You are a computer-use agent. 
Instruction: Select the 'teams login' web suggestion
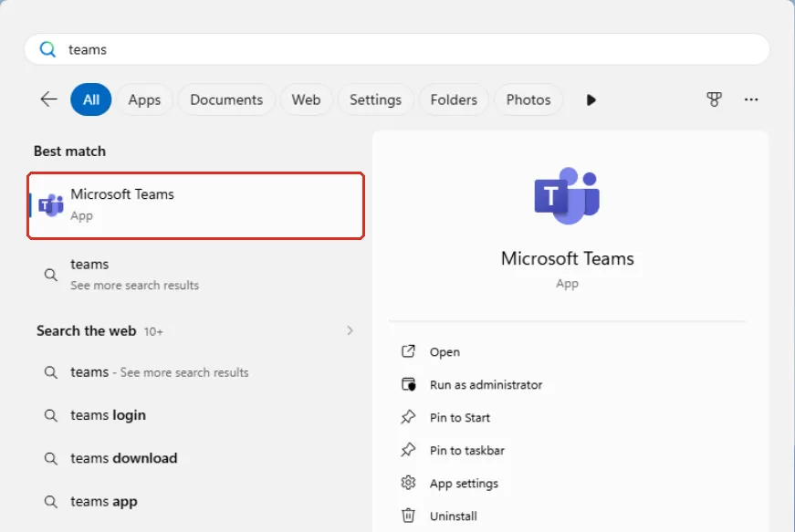[x=195, y=415]
